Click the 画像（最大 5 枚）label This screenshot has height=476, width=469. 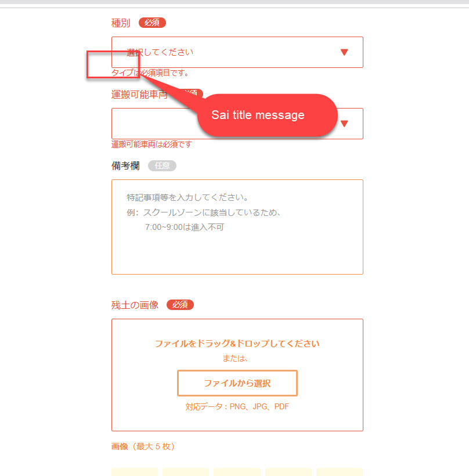click(x=143, y=446)
